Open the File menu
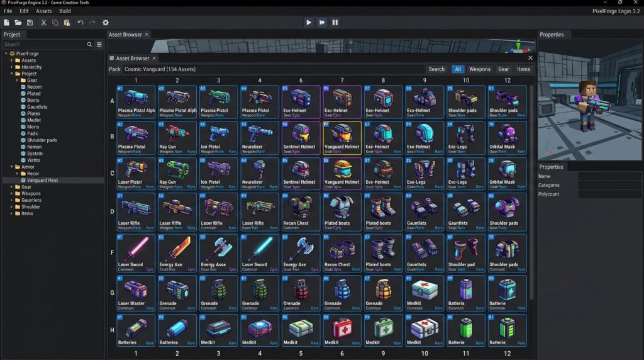 click(8, 11)
